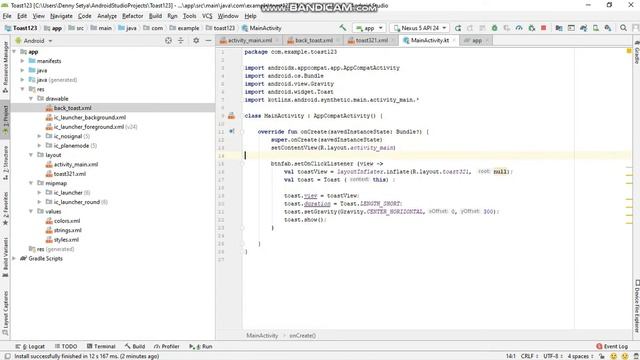The width and height of the screenshot is (640, 360).
Task: Click the CRLF line separator in status bar
Action: [529, 356]
